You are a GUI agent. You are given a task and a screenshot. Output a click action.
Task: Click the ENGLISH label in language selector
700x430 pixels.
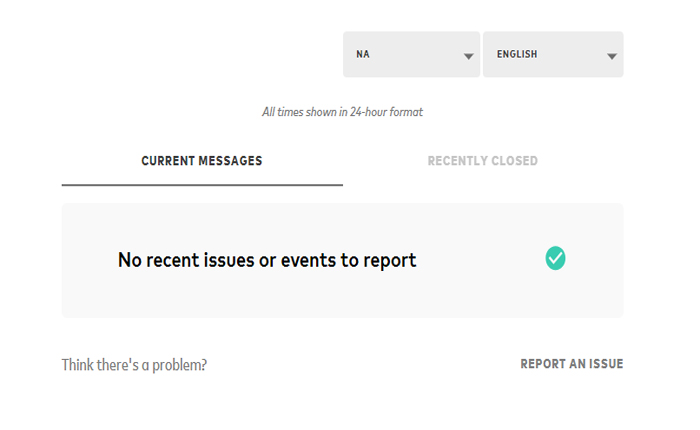517,54
